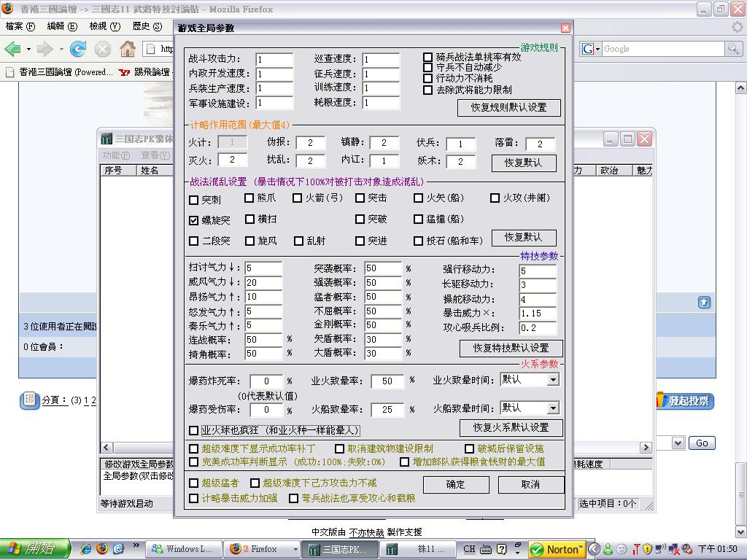Image resolution: width=747 pixels, height=560 pixels.
Task: Click 發起投票 forum button
Action: (685, 400)
